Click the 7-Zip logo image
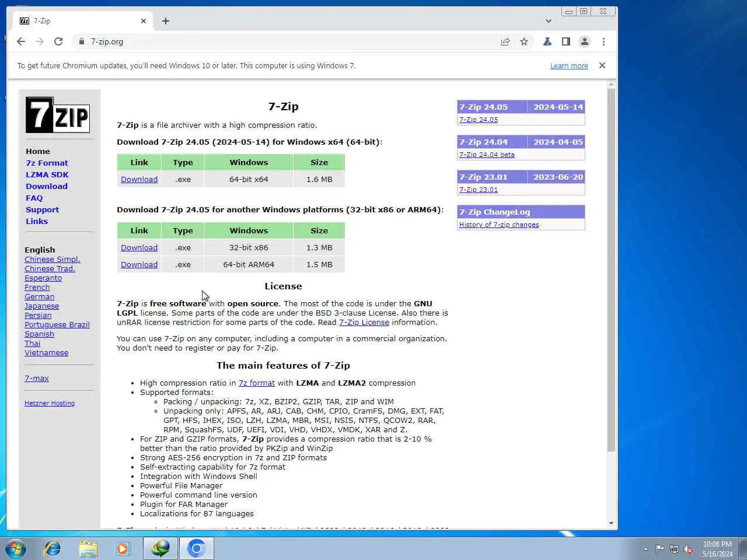747x560 pixels. (x=57, y=115)
